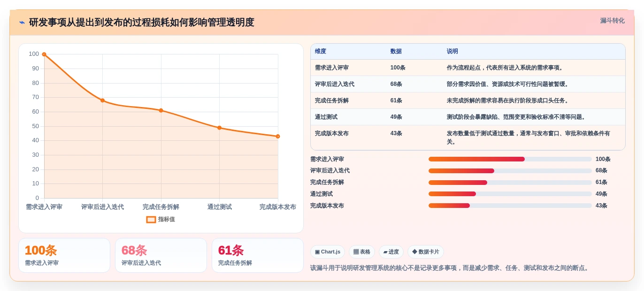This screenshot has height=291, width=644.
Task: Open the 100条 需求进入评审 data card
Action: coord(64,255)
